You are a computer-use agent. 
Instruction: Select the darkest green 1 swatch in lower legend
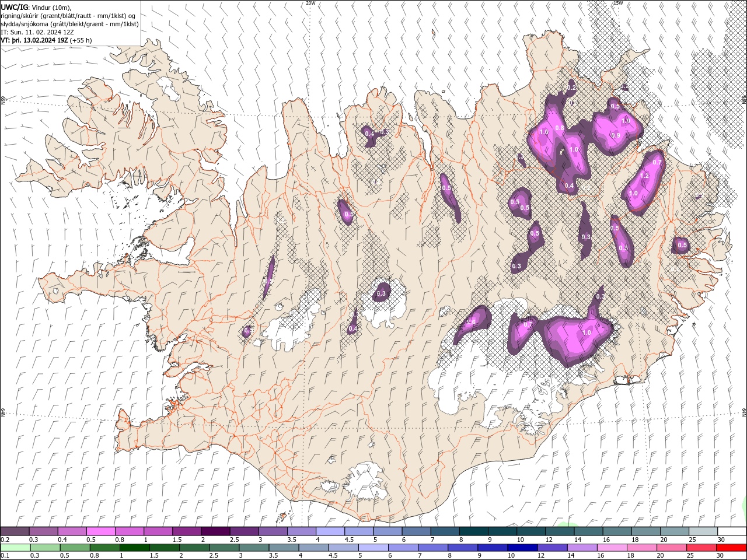[x=135, y=548]
